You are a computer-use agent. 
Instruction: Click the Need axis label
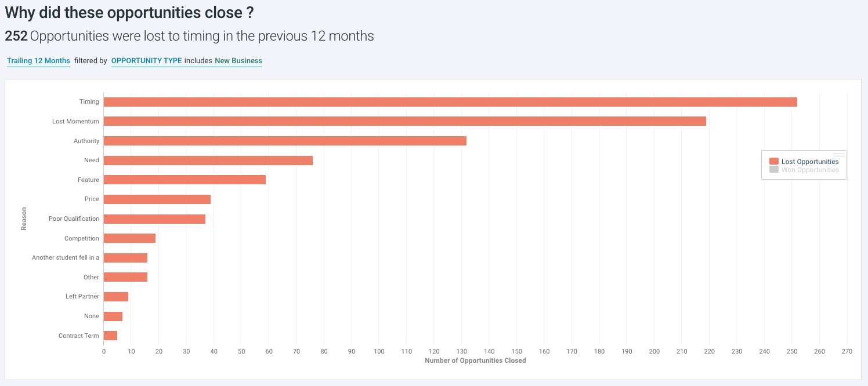(92, 160)
